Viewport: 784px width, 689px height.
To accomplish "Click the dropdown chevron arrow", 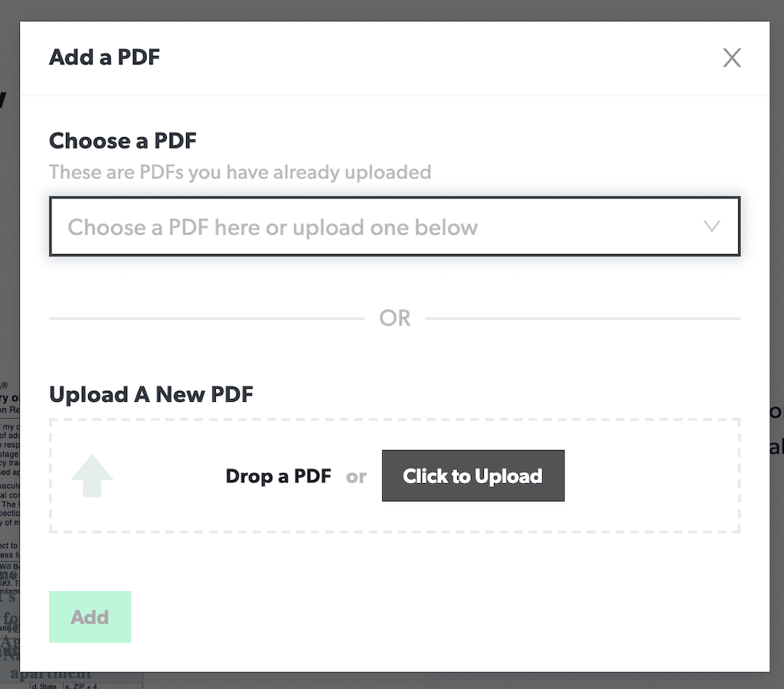I will pyautogui.click(x=711, y=227).
